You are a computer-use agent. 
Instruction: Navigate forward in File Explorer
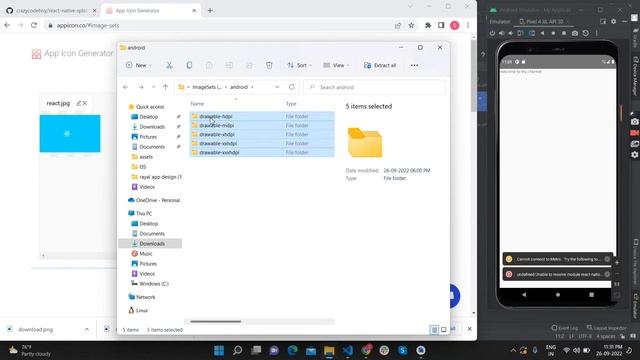tap(141, 87)
